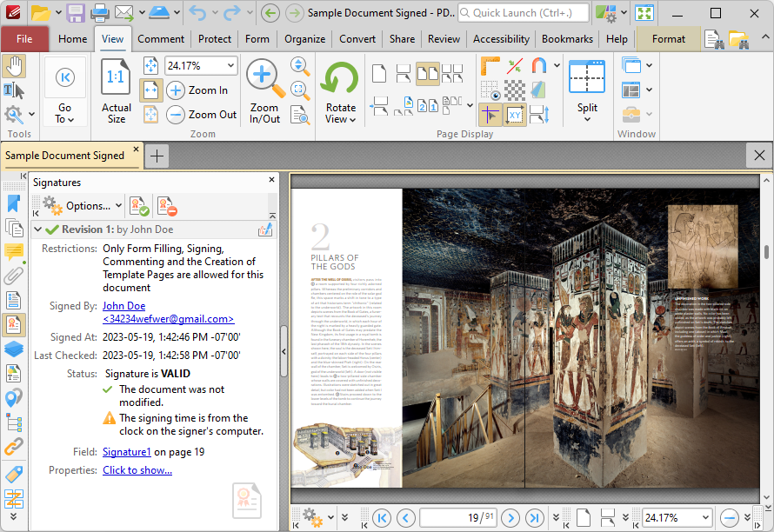The width and height of the screenshot is (774, 532).
Task: Go to next page
Action: pyautogui.click(x=510, y=518)
